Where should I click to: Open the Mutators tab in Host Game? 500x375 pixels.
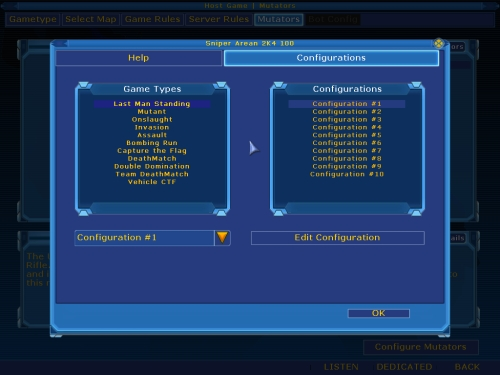(x=279, y=19)
